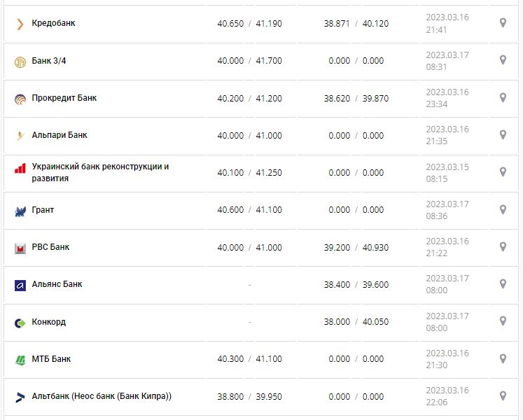The height and width of the screenshot is (420, 523).
Task: Open the Кредобанк bank link
Action: coord(53,23)
